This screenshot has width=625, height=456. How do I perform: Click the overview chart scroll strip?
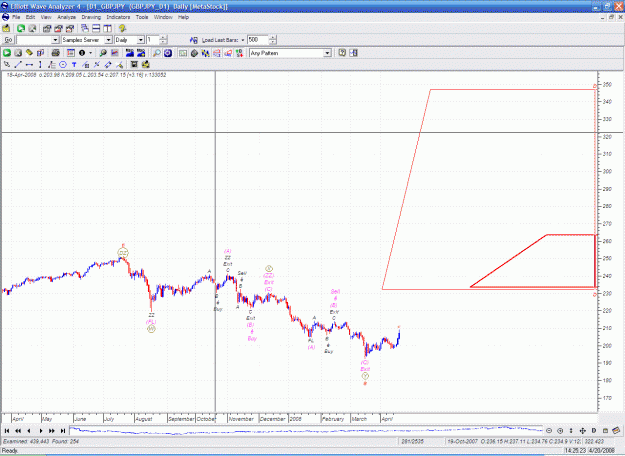point(306,430)
